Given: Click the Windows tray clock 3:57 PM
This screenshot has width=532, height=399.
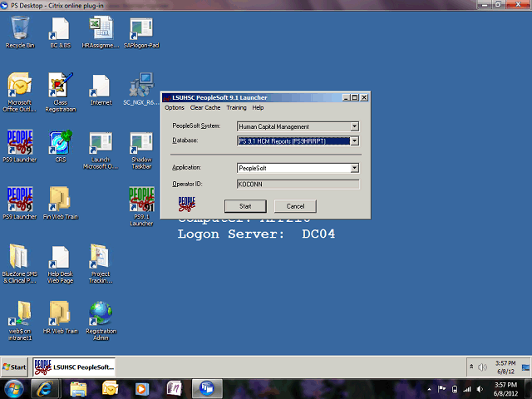Looking at the screenshot, I should 505,389.
